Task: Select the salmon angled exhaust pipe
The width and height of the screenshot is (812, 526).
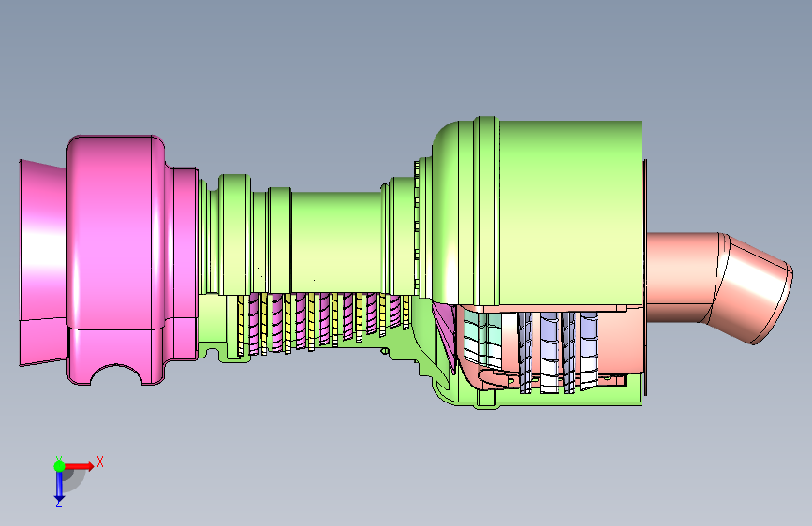Action: pyautogui.click(x=718, y=285)
